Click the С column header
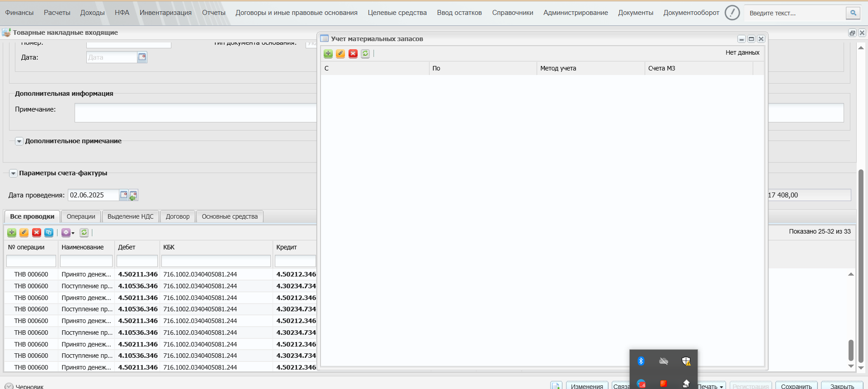Image resolution: width=868 pixels, height=389 pixels. (375, 68)
